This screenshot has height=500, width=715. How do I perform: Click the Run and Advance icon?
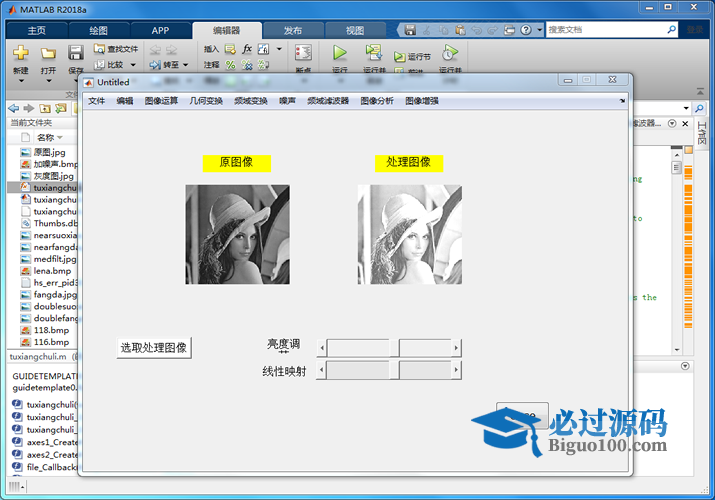point(374,52)
